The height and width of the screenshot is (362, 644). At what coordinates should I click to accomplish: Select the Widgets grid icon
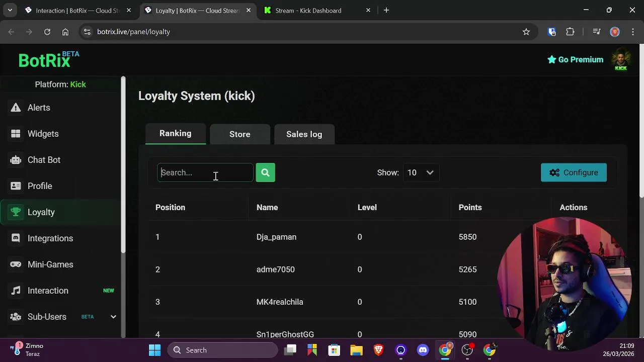tap(16, 134)
